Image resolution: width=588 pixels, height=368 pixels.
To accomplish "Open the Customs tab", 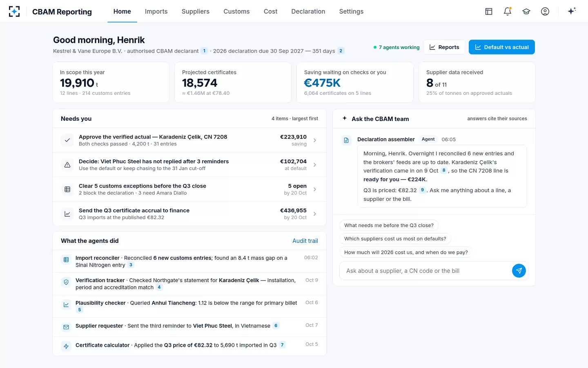I will [236, 11].
